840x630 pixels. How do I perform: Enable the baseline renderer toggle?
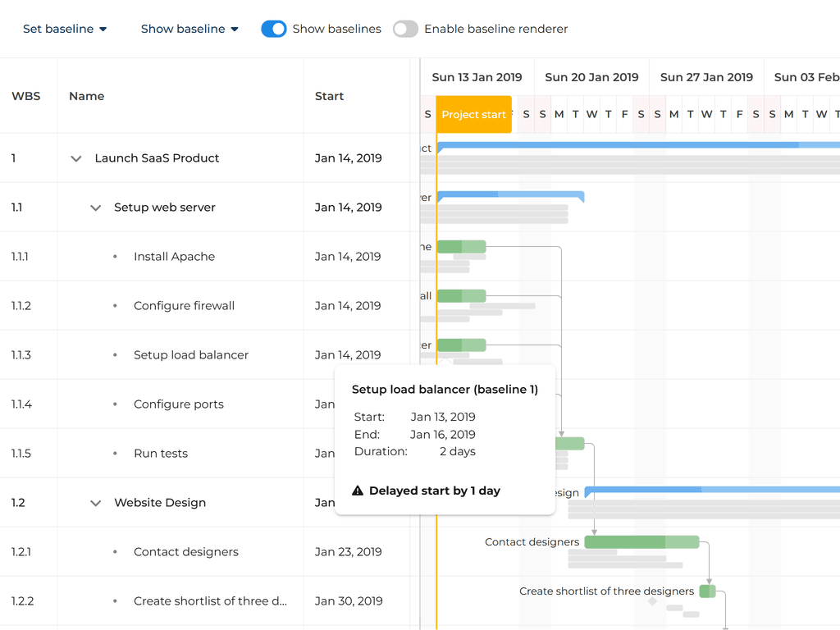click(405, 29)
